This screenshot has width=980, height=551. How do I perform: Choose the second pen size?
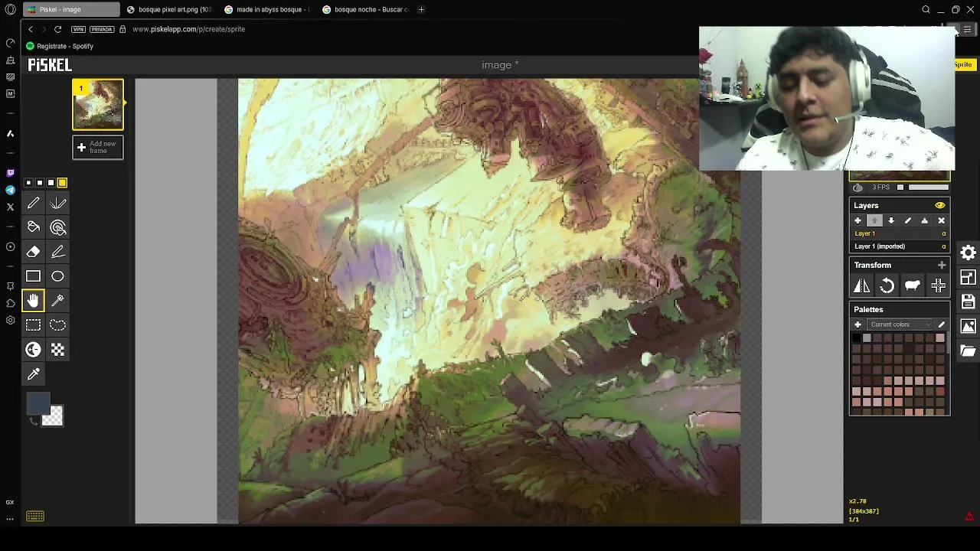click(40, 183)
